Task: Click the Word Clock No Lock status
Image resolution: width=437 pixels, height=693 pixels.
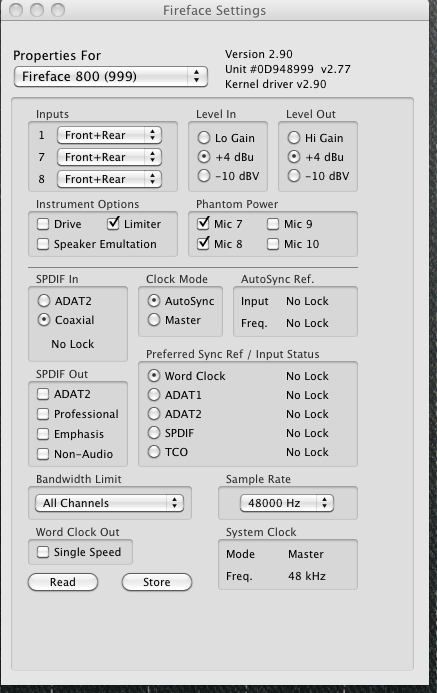Action: (x=308, y=376)
